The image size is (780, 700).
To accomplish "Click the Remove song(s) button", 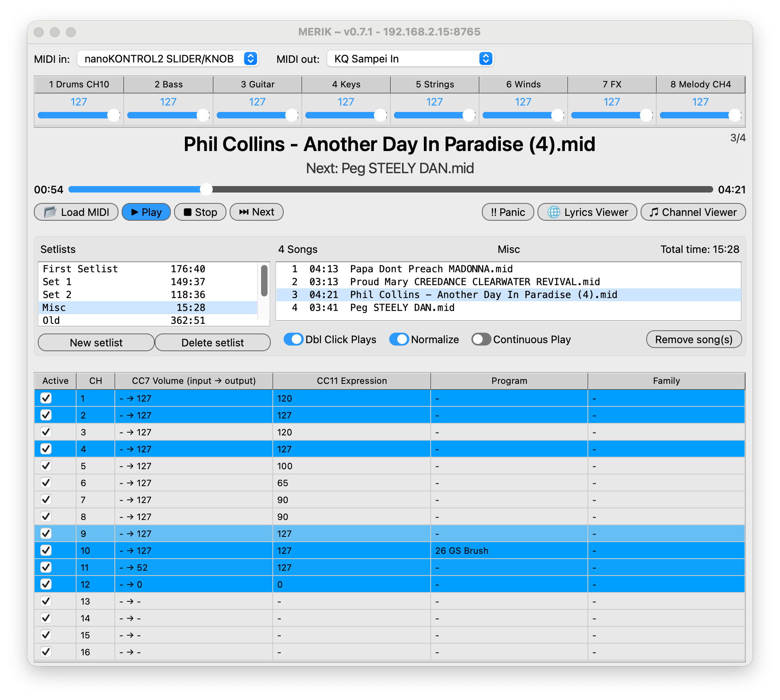I will [694, 340].
